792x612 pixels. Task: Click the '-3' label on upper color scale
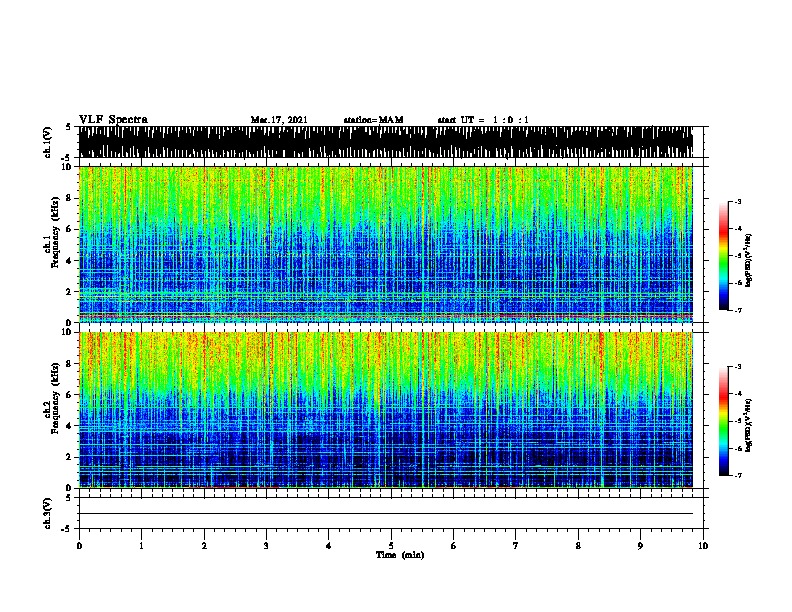coord(738,202)
